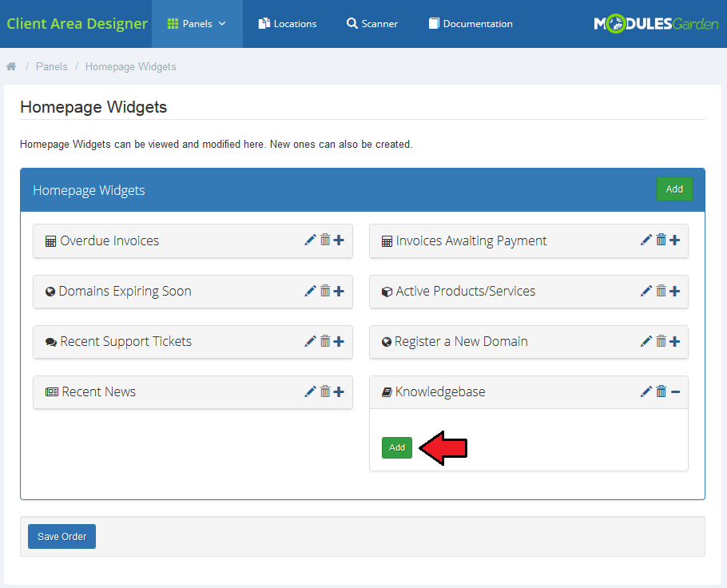Delete the Recent Support Tickets widget
This screenshot has width=727, height=588.
[x=325, y=341]
